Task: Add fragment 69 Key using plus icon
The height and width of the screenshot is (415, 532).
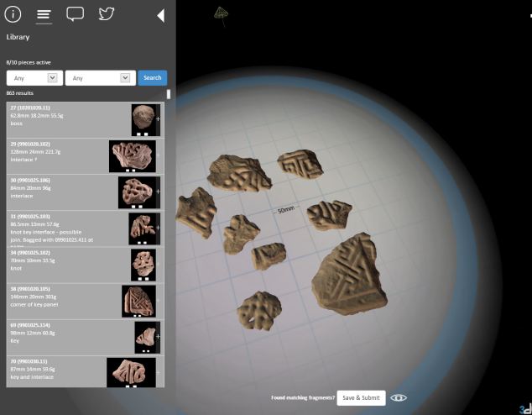Action: (158, 336)
